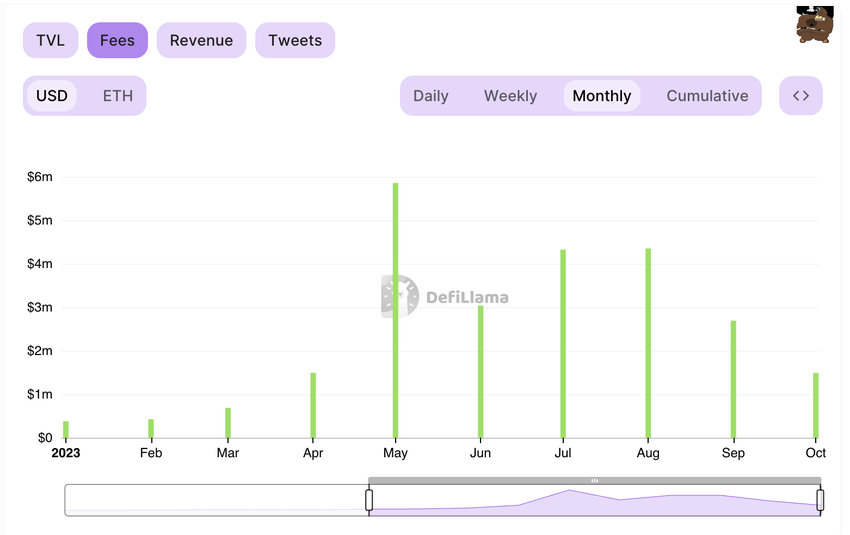Show the Tweets chart
Viewport: 850px width, 535px height.
pos(295,40)
